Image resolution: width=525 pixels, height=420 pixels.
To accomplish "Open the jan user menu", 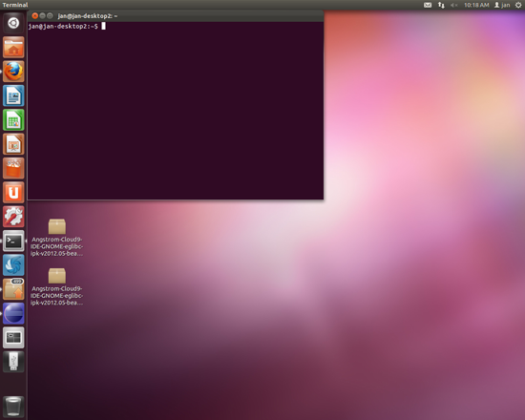I will pyautogui.click(x=502, y=5).
